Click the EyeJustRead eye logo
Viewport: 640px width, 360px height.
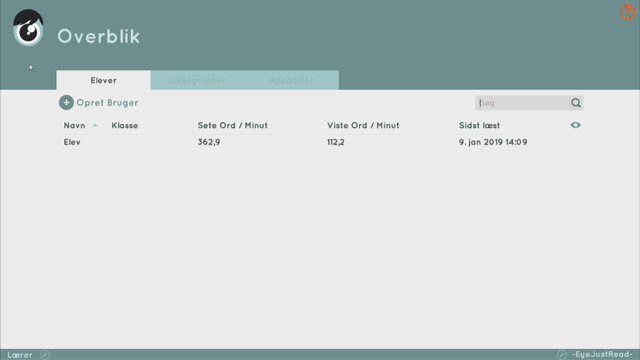coord(28,28)
